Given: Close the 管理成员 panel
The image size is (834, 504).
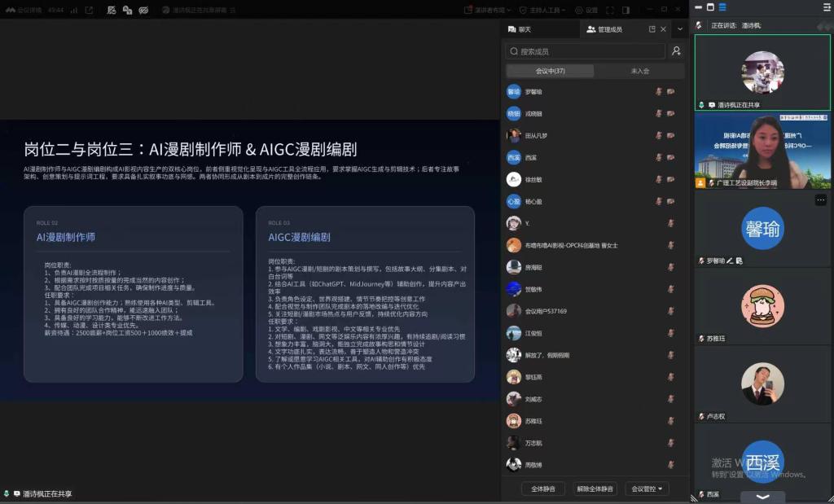Looking at the screenshot, I should point(663,29).
